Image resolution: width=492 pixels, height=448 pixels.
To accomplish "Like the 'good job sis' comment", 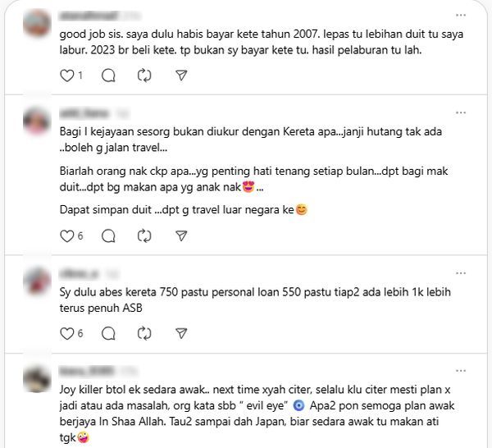I will [x=67, y=75].
